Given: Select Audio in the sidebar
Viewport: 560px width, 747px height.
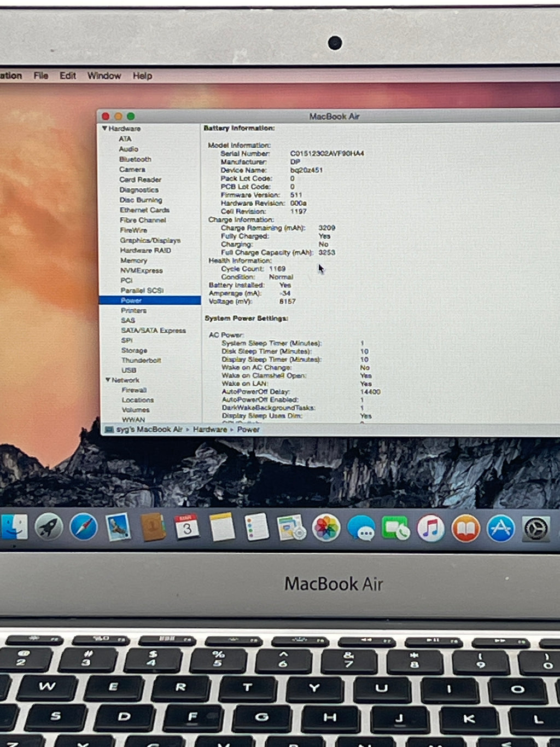Looking at the screenshot, I should pyautogui.click(x=129, y=149).
